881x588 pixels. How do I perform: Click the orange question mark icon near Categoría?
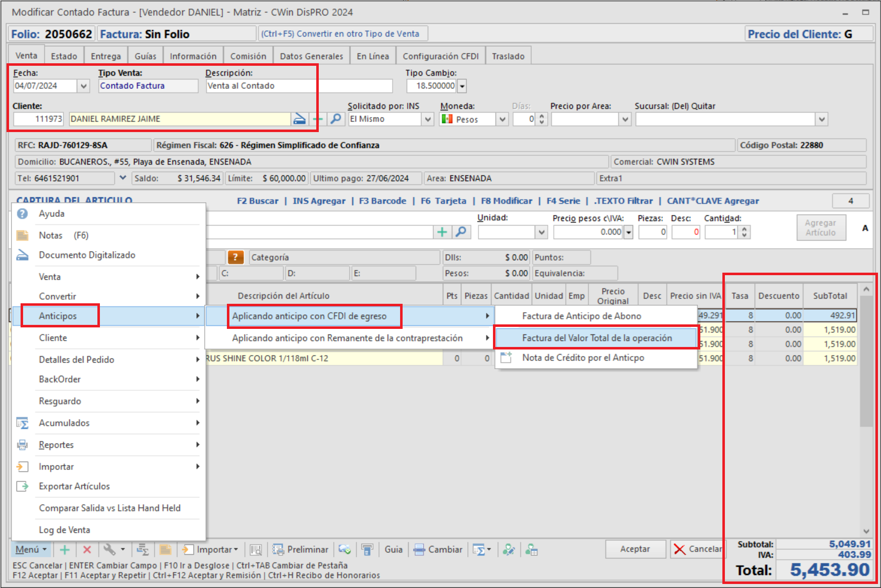(235, 257)
